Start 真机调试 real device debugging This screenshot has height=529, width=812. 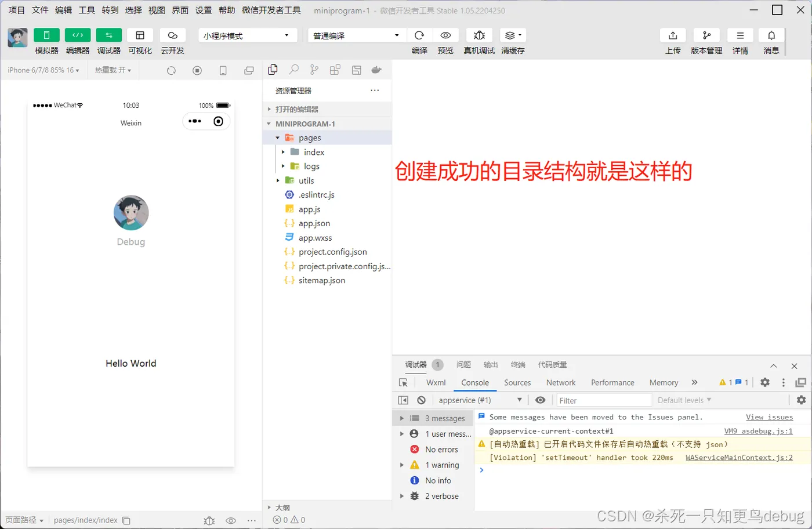pyautogui.click(x=479, y=35)
